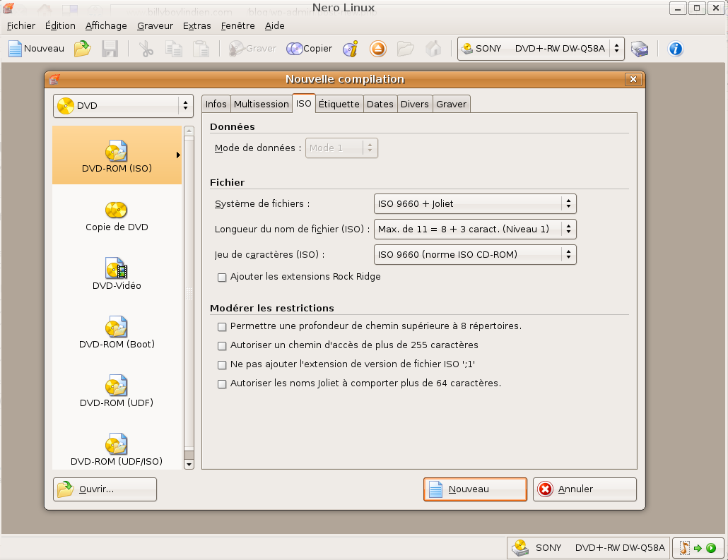728x560 pixels.
Task: Enable Ajouter les extensions Rock Ridge
Action: coord(222,278)
